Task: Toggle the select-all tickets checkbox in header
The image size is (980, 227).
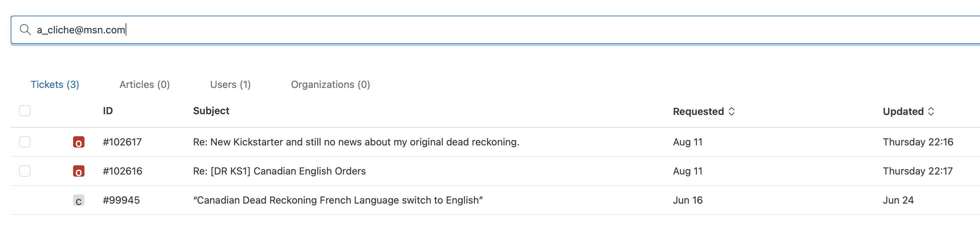Action: click(25, 111)
